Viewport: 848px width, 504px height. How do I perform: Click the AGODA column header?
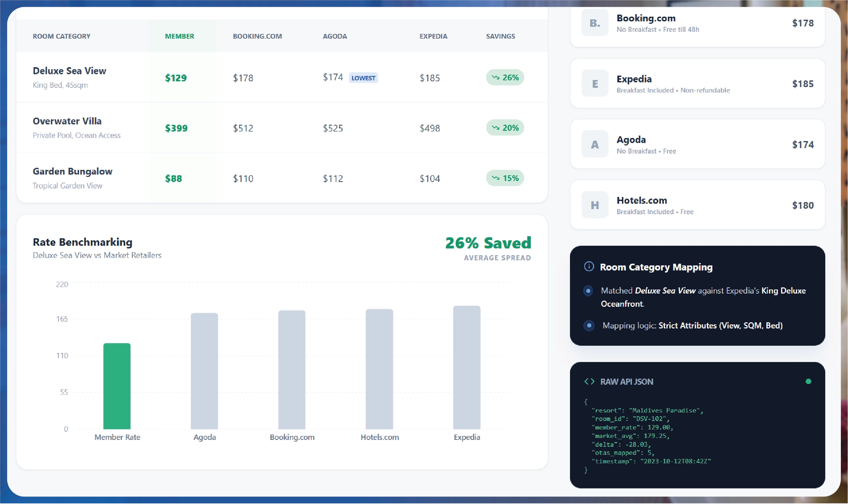coord(335,36)
